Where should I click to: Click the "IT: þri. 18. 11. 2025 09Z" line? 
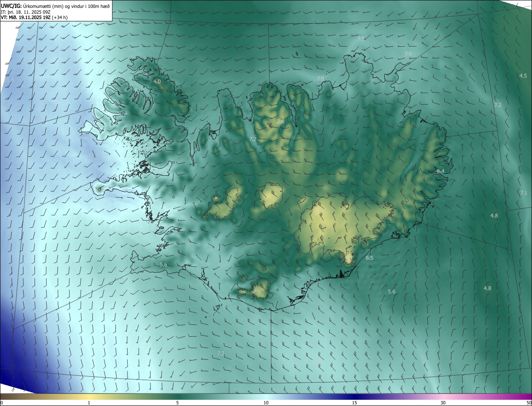point(26,12)
